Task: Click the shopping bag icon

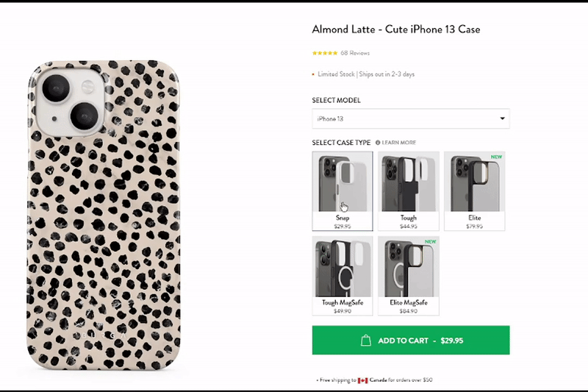Action: pos(366,341)
